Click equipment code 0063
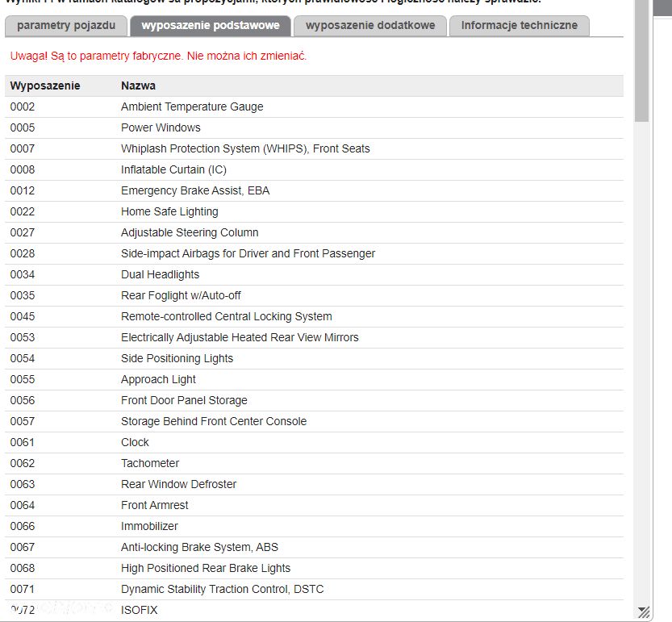The image size is (672, 622). [x=23, y=485]
